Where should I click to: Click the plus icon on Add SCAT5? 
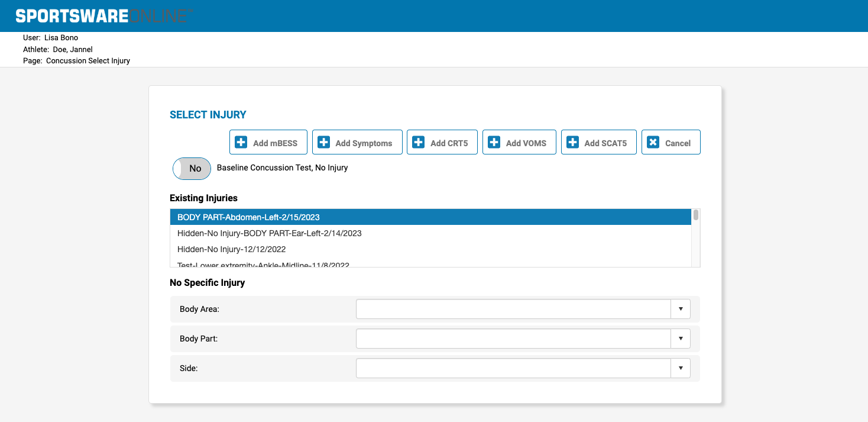tap(572, 143)
